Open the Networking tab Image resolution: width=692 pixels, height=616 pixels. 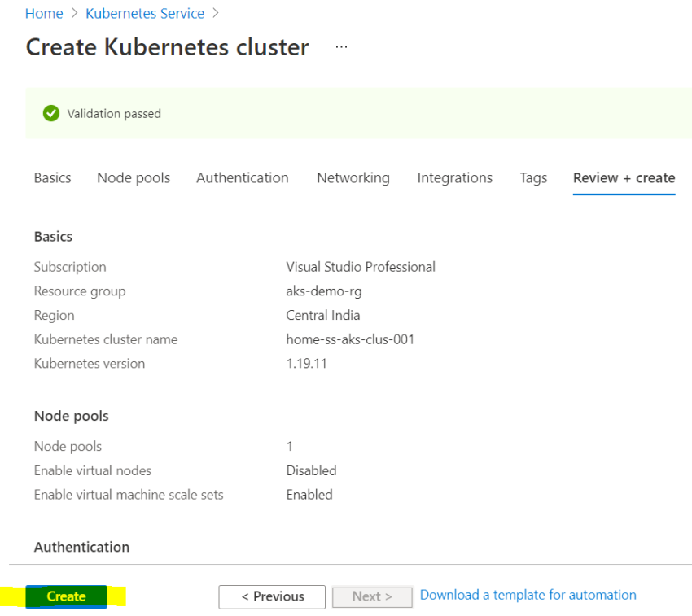353,177
